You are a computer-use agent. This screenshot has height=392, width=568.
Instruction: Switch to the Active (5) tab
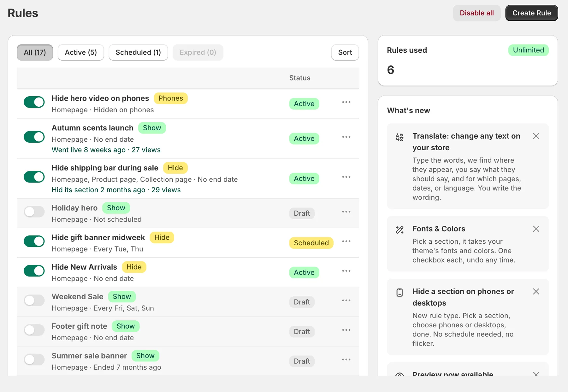(x=81, y=52)
